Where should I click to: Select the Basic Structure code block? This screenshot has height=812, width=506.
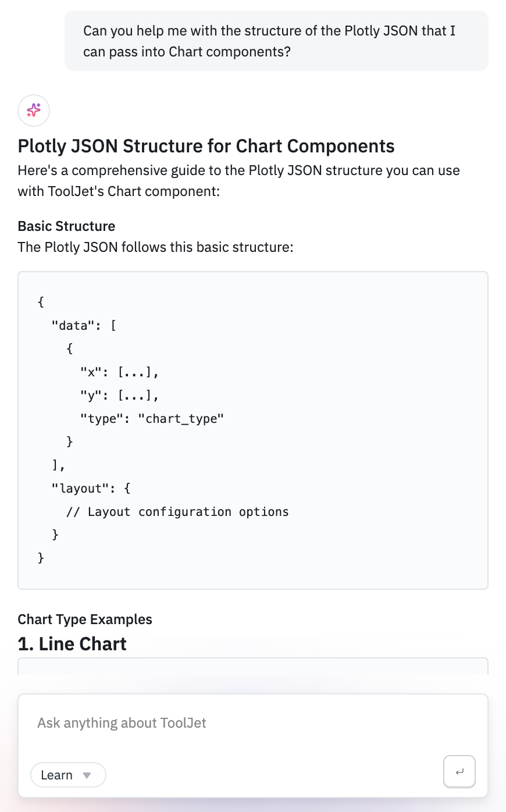tap(253, 429)
